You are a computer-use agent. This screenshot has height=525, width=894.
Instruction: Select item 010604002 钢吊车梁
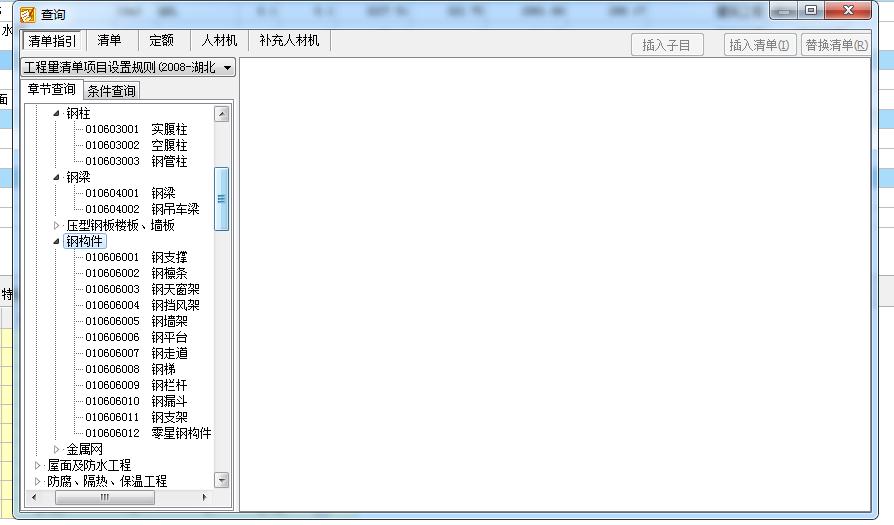(x=143, y=209)
